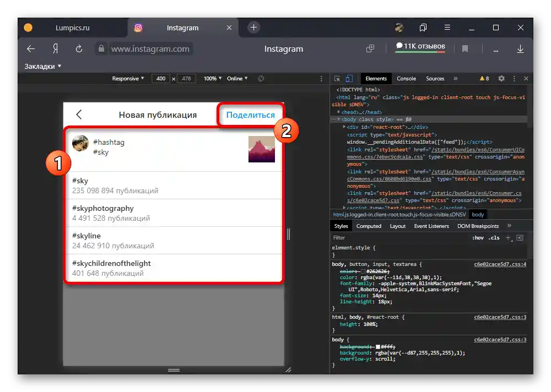Viewport: 551px width, 392px height.
Task: Select the #skyline hashtag suggestion
Action: pyautogui.click(x=174, y=241)
